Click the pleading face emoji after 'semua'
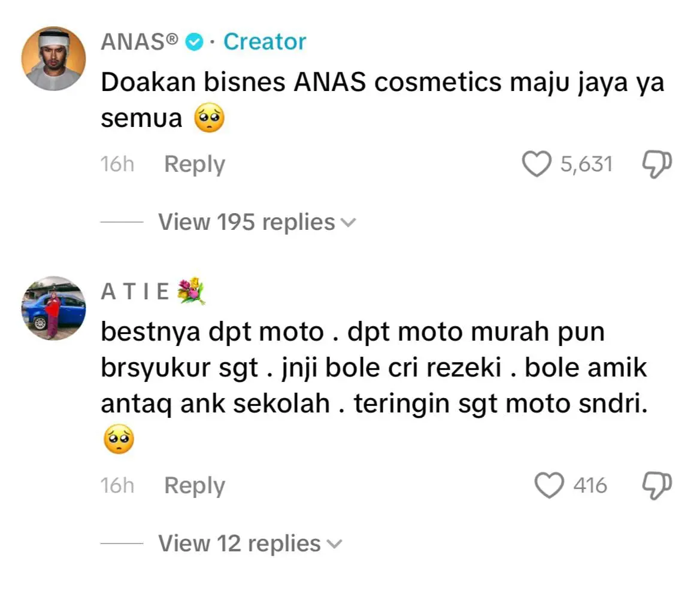This screenshot has height=589, width=700. click(x=210, y=118)
